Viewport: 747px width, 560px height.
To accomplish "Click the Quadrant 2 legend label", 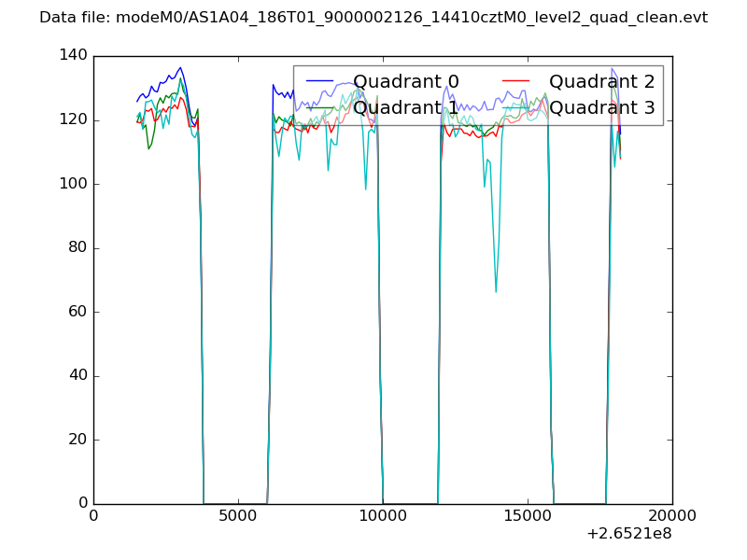I will point(601,82).
